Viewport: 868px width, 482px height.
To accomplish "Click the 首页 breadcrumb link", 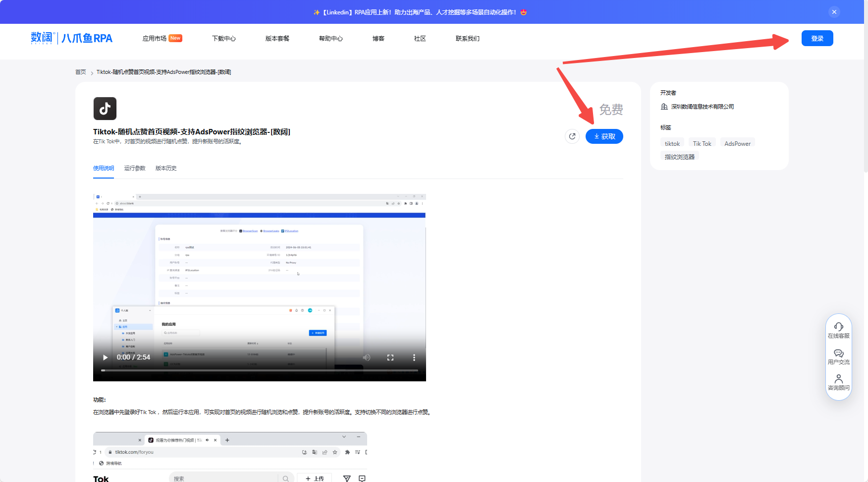I will coord(80,72).
